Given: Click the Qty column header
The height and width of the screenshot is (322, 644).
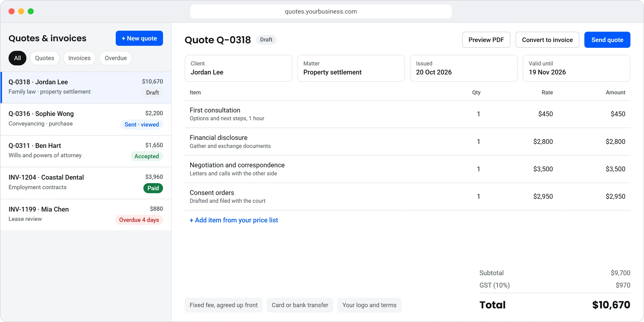Looking at the screenshot, I should coord(476,92).
